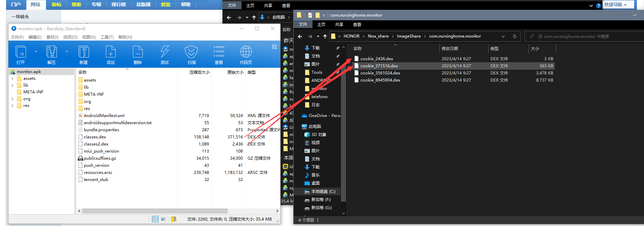The image size is (644, 226).
Task: Expand the lib folder in Bandizip tree
Action: coord(13,85)
